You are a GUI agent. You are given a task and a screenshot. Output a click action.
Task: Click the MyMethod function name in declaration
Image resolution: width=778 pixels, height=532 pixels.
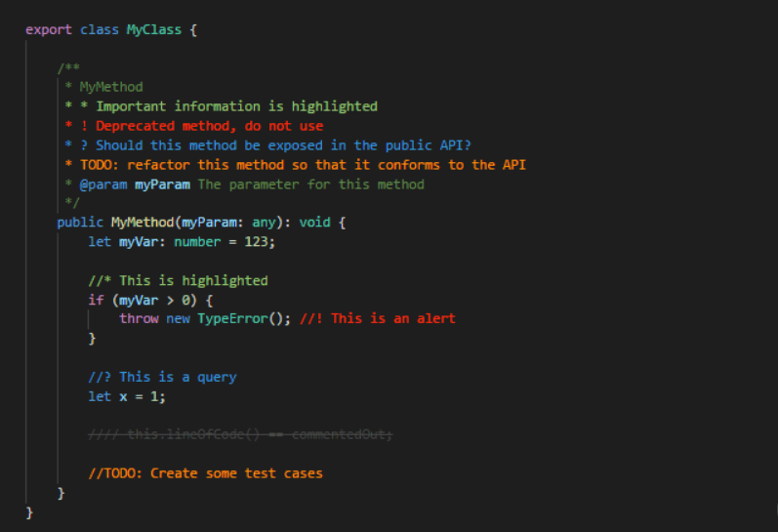142,222
